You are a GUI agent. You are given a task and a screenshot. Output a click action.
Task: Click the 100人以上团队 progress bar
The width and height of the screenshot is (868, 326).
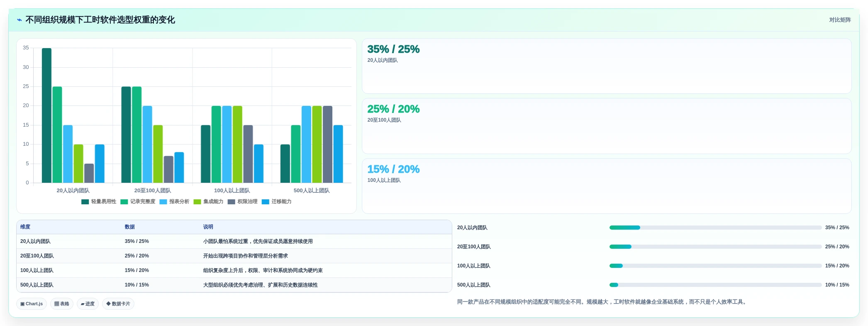715,266
